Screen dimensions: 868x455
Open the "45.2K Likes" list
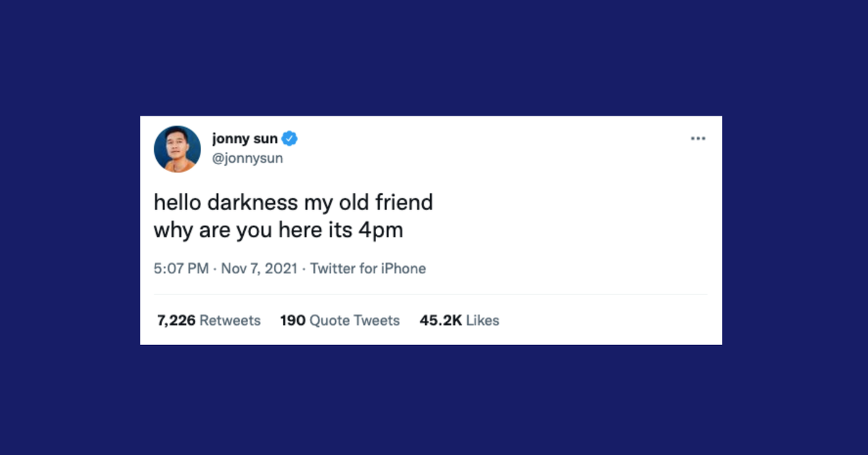pyautogui.click(x=459, y=320)
